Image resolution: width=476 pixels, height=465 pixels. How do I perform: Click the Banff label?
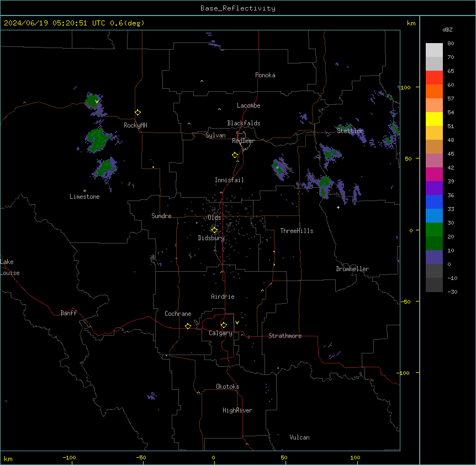click(68, 313)
